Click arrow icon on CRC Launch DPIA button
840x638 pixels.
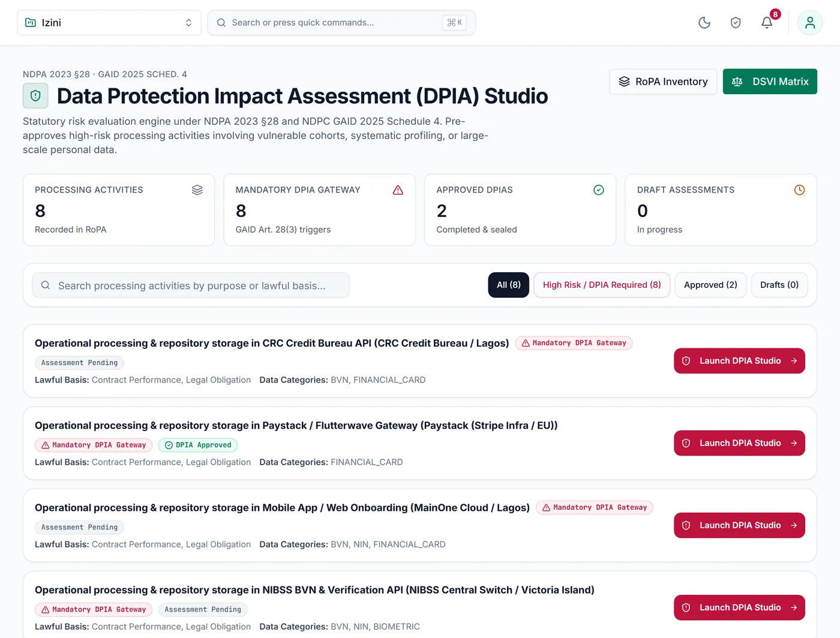[794, 361]
